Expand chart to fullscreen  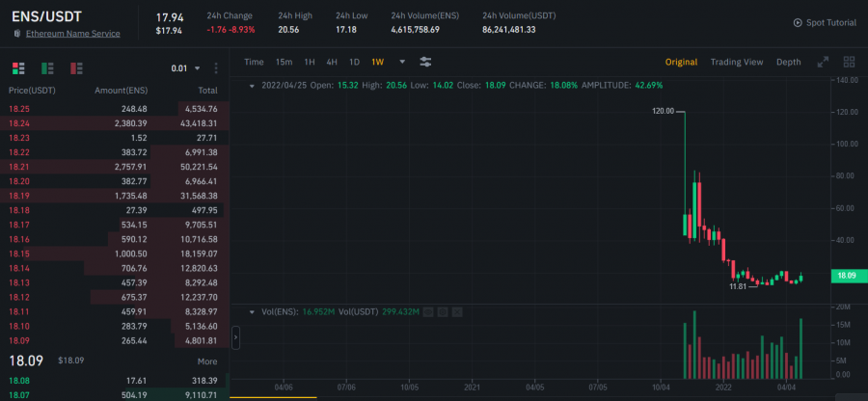tap(824, 62)
